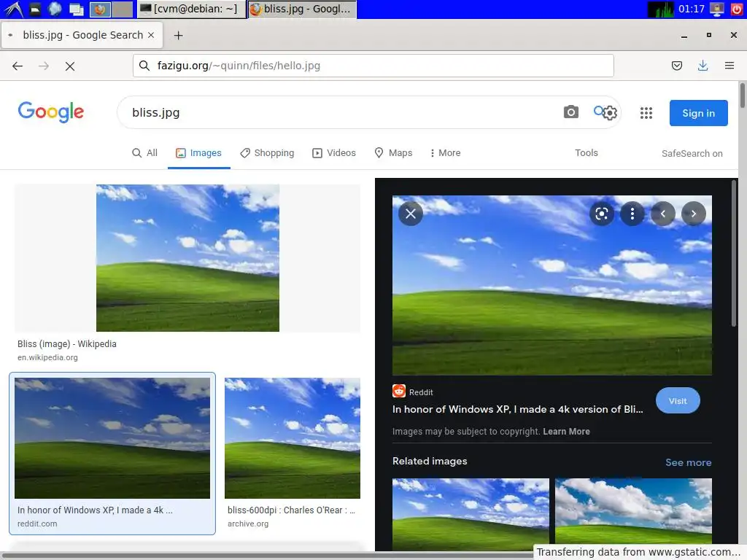Stop page loading with X button

(x=70, y=66)
